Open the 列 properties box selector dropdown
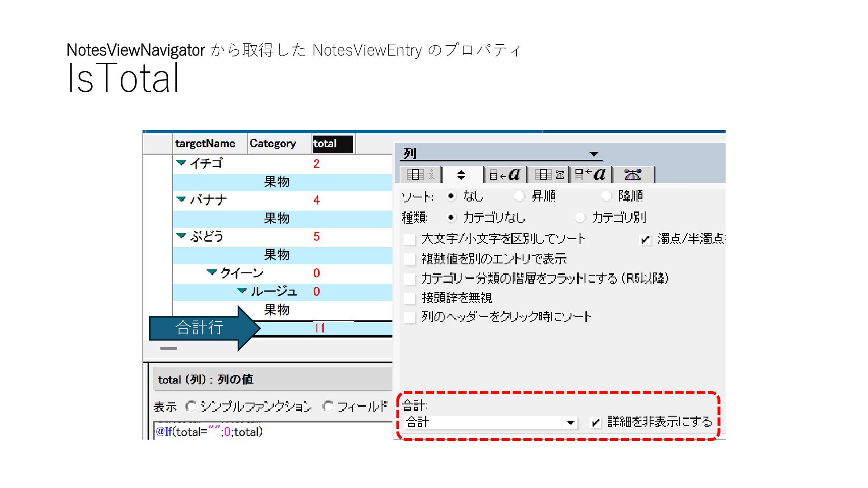This screenshot has height=488, width=868. click(x=594, y=154)
